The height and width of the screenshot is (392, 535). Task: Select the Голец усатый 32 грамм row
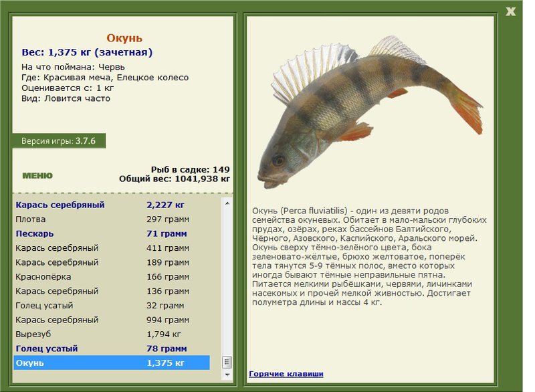pyautogui.click(x=112, y=305)
